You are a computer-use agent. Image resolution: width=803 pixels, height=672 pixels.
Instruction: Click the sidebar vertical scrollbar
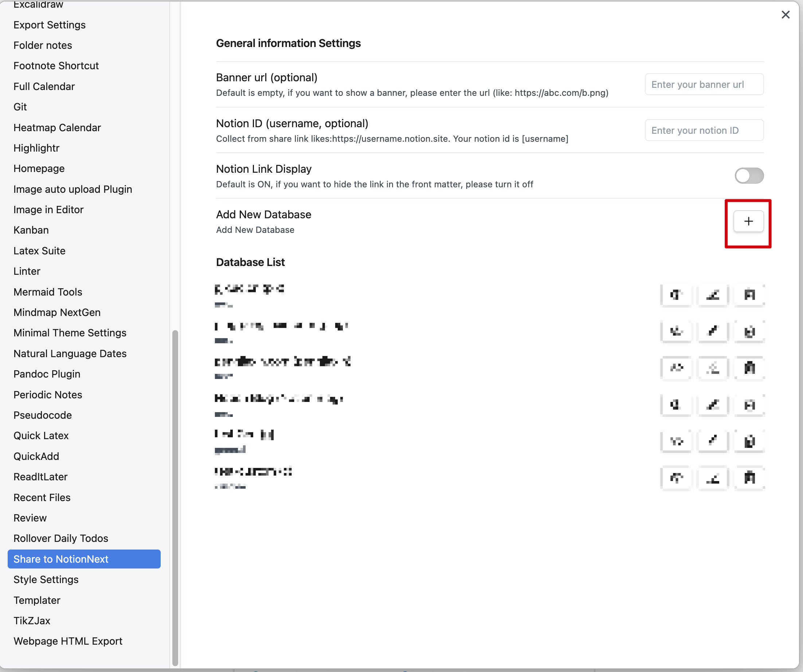(175, 497)
